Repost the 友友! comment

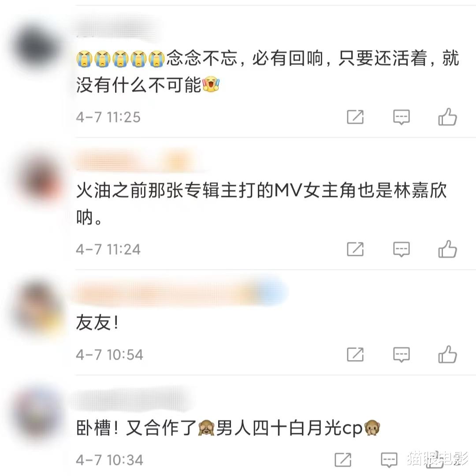point(355,354)
